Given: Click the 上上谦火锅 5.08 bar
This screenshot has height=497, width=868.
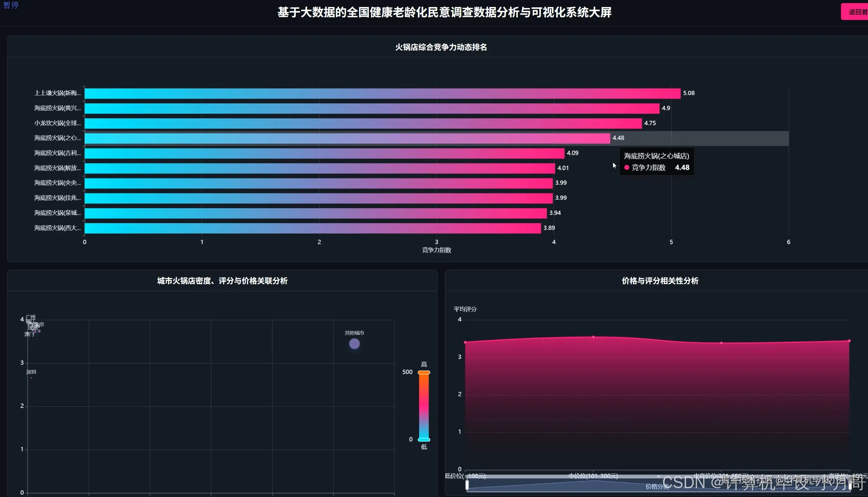Looking at the screenshot, I should pos(382,93).
